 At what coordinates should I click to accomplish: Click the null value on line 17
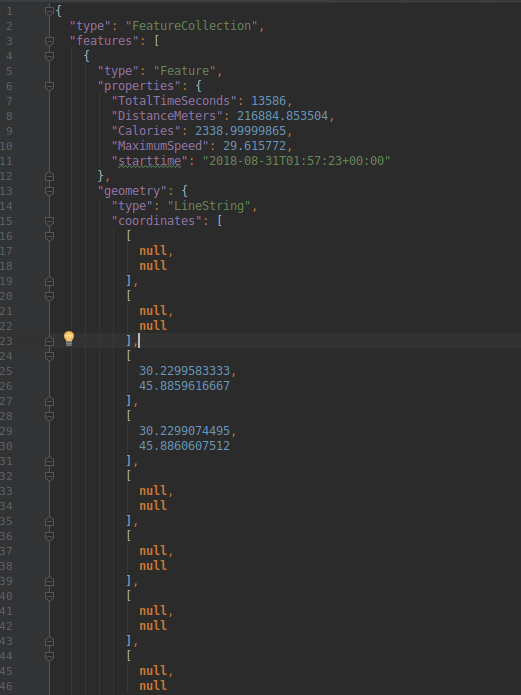153,251
